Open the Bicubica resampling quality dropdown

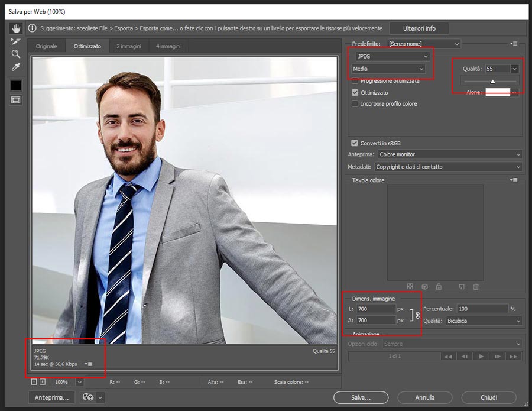[x=484, y=321]
